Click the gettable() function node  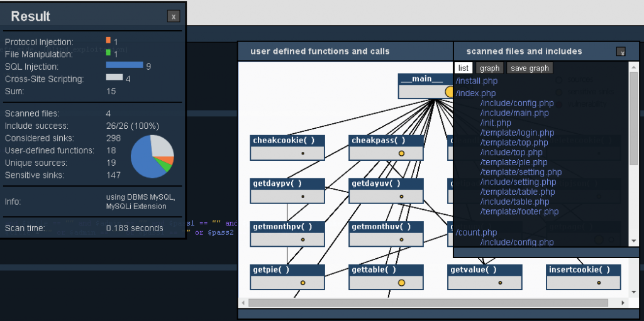pos(386,270)
